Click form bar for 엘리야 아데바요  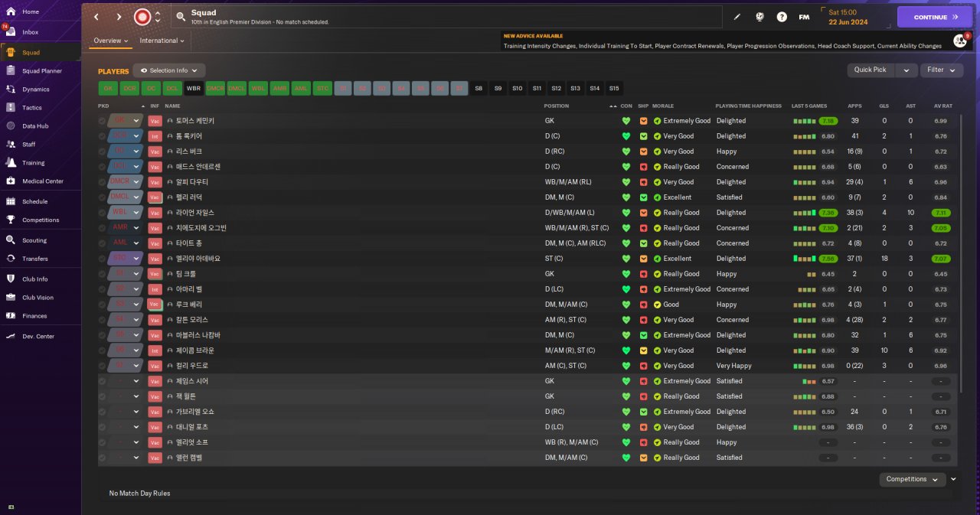pos(804,259)
